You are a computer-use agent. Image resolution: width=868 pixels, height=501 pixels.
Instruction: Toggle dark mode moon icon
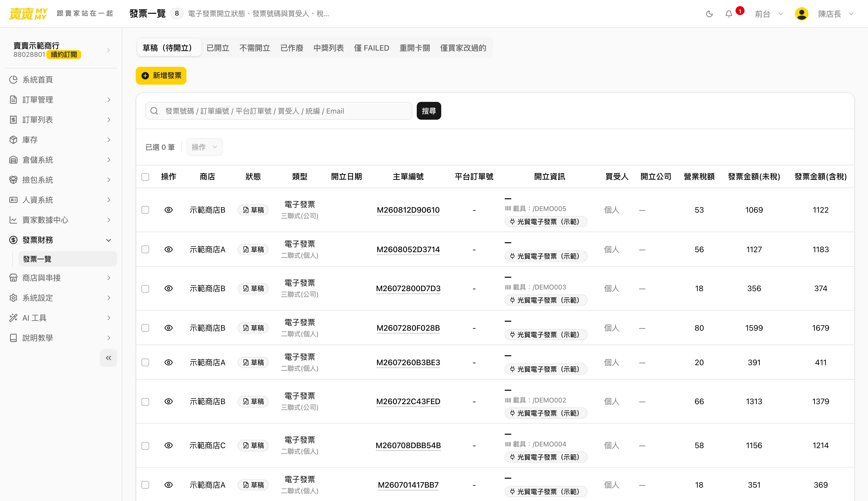(709, 14)
